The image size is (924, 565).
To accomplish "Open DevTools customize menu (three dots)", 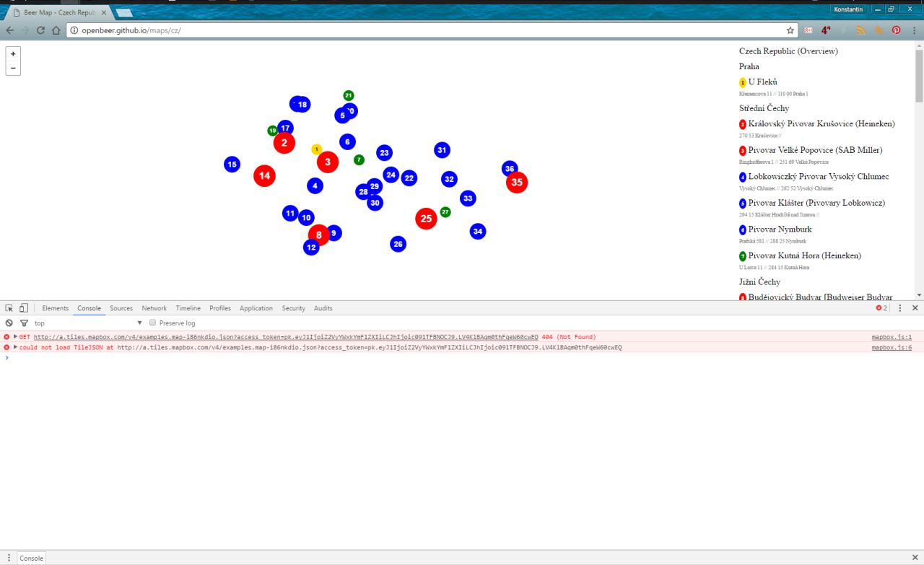I will [899, 308].
